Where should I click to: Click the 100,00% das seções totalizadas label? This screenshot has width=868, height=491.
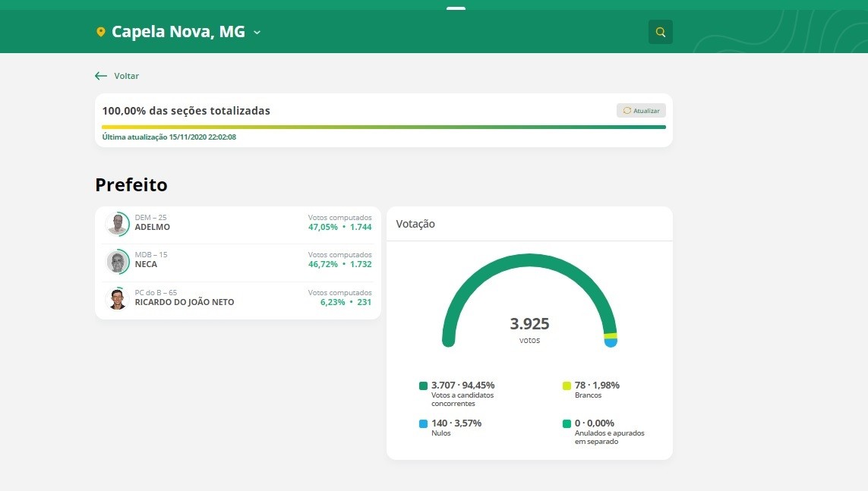pyautogui.click(x=186, y=111)
